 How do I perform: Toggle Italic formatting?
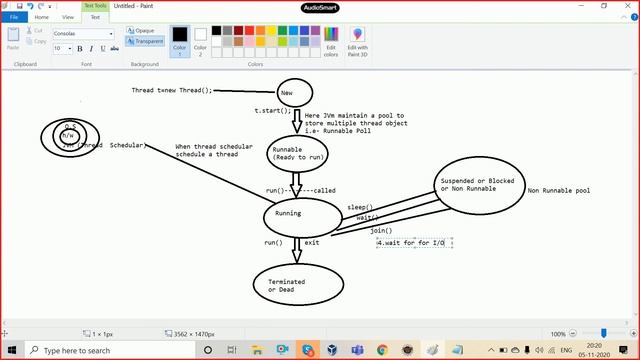tap(91, 49)
